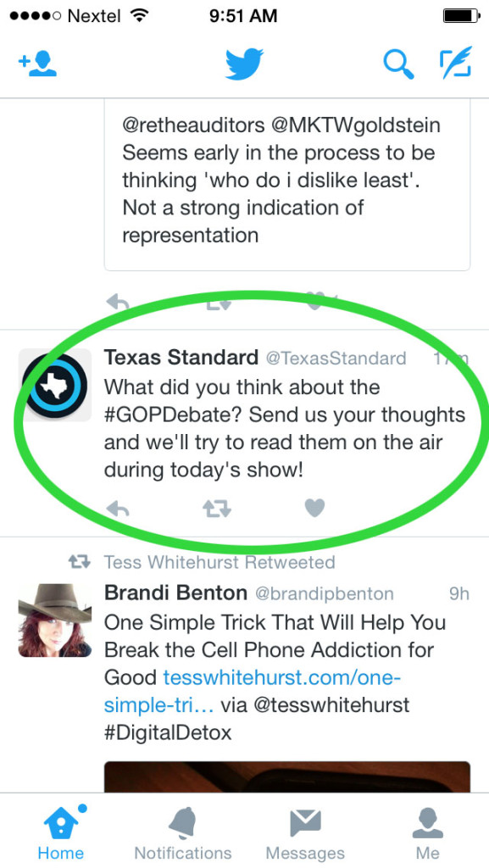Tap the add contact icon
489x868 pixels.
click(x=37, y=64)
